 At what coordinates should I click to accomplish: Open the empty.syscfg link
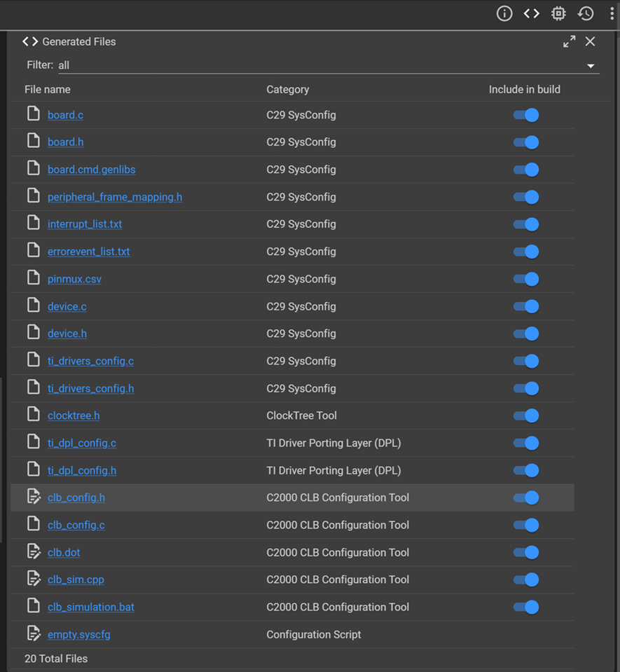[x=79, y=635]
